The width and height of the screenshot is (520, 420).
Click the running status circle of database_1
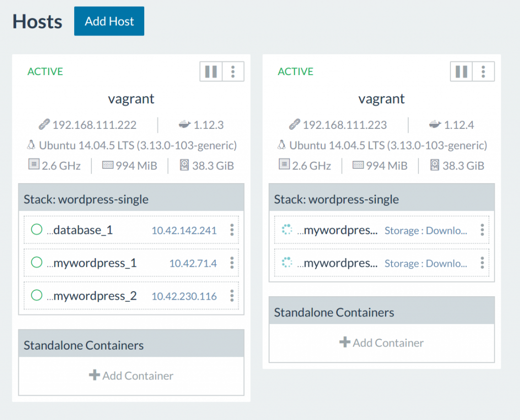point(37,230)
